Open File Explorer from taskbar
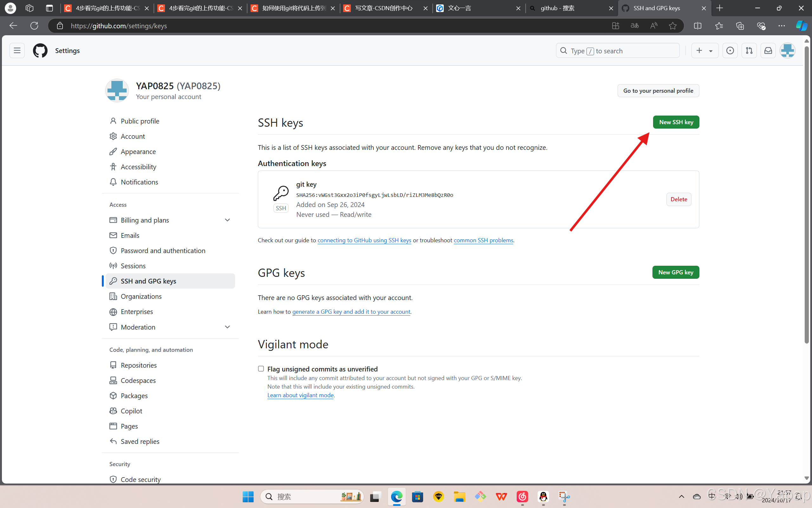 click(x=459, y=497)
